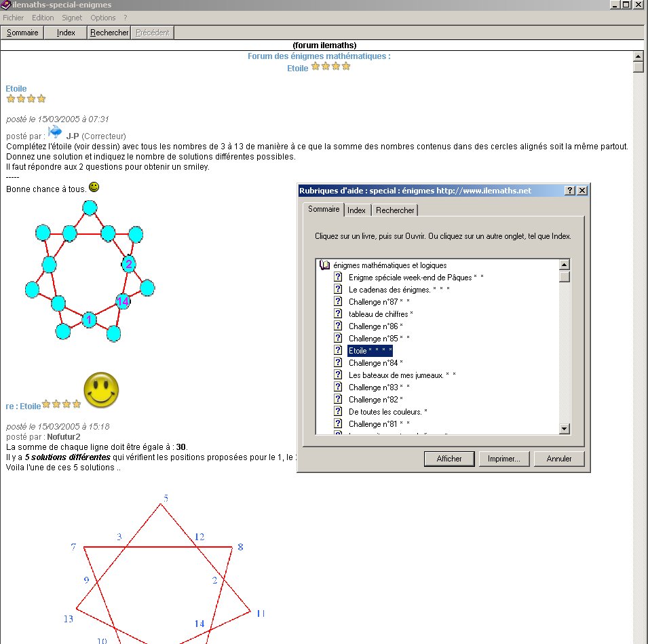Switch to the Rechercher tab in dialog
This screenshot has width=648, height=644.
pos(395,210)
